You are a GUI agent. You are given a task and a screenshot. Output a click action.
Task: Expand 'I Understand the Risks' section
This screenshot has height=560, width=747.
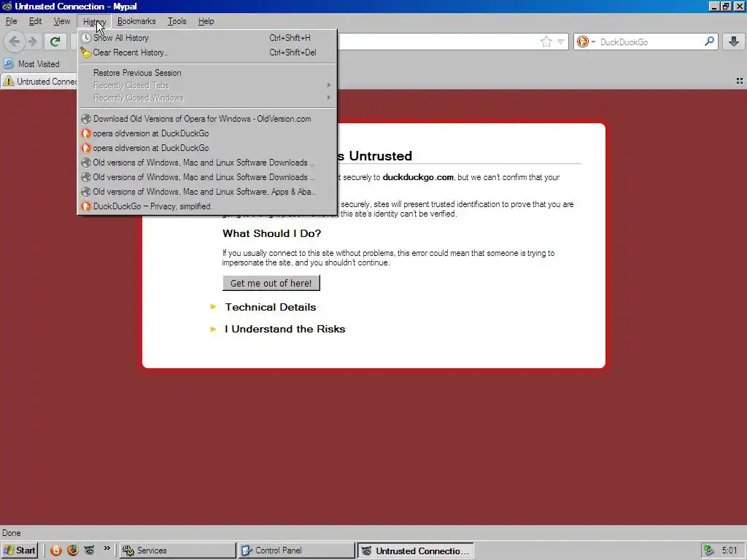coord(285,329)
